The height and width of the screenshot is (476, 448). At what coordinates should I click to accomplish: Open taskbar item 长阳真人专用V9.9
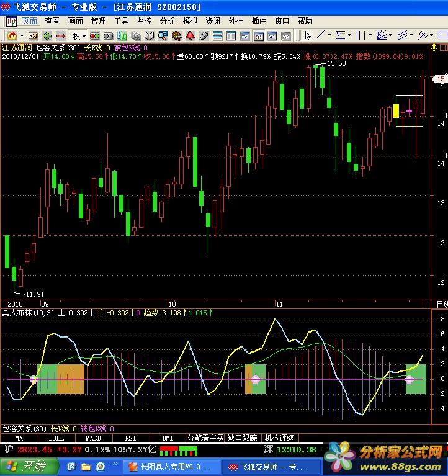(x=171, y=467)
